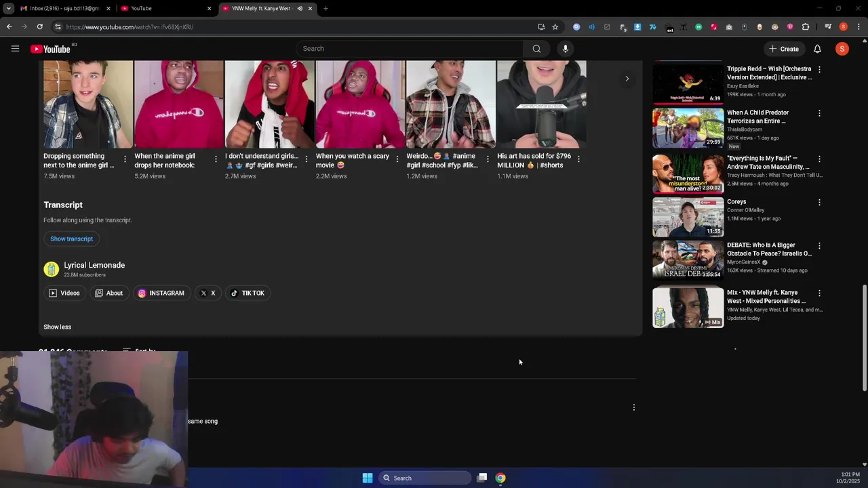Click the blue download arrow extension

click(637, 27)
